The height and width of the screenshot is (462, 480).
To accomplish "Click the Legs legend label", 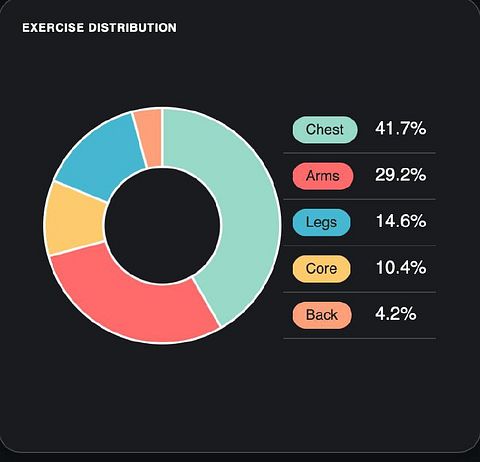I will 322,222.
